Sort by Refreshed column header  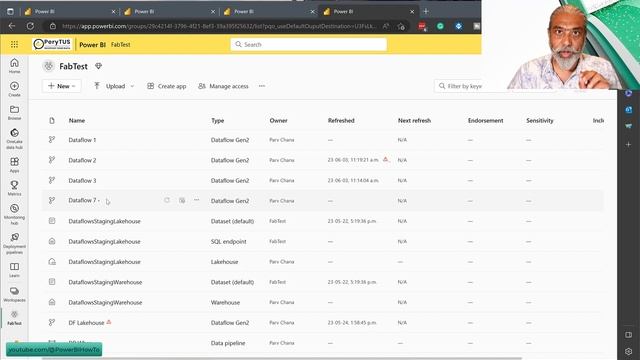tap(341, 120)
